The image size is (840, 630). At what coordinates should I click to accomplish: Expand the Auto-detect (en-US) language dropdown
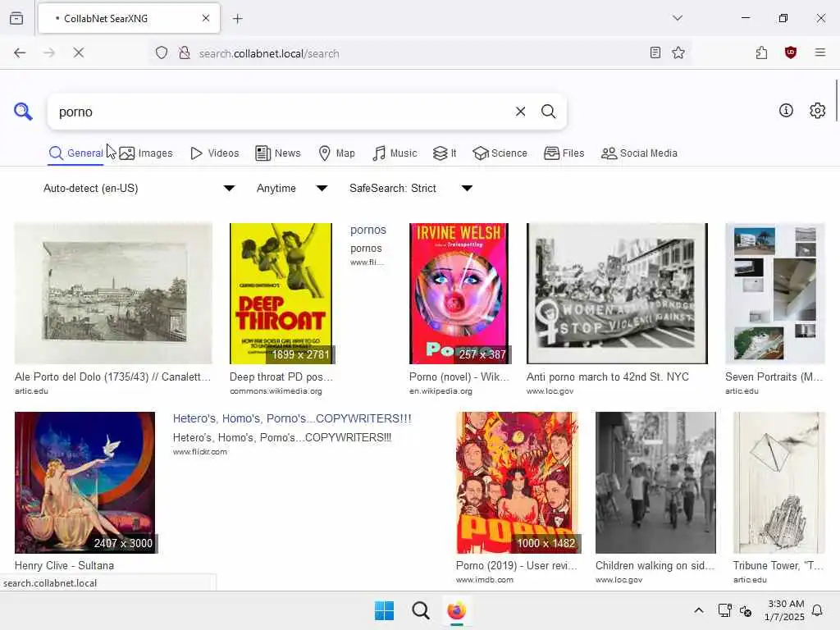coord(139,188)
